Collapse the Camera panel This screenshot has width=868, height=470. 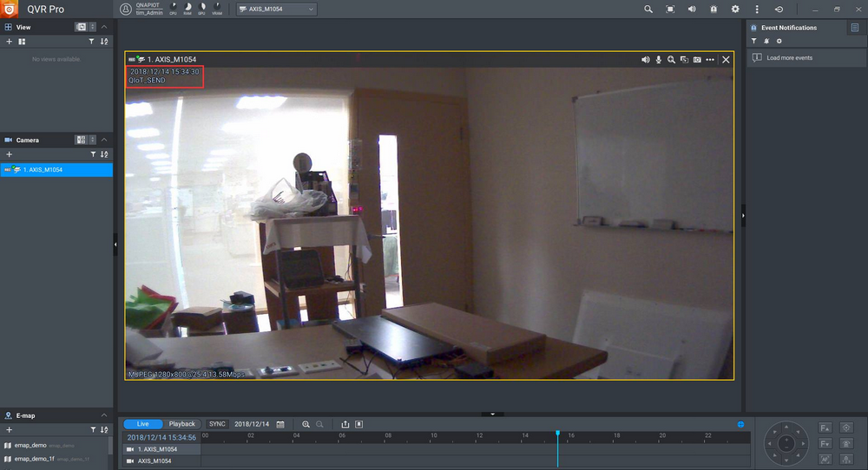click(104, 140)
